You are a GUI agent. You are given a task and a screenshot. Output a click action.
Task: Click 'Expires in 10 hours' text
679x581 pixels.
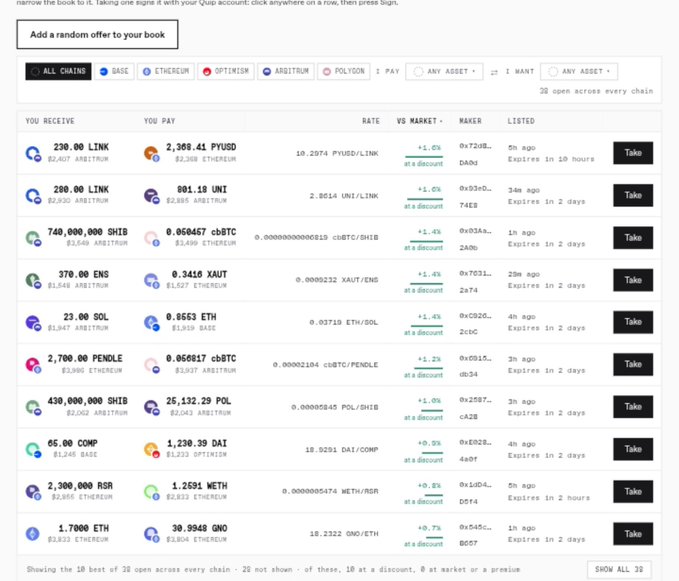pyautogui.click(x=551, y=159)
